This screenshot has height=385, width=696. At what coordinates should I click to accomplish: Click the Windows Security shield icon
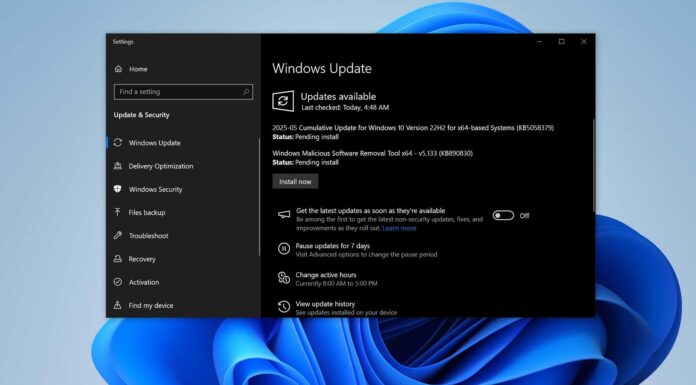click(x=118, y=189)
